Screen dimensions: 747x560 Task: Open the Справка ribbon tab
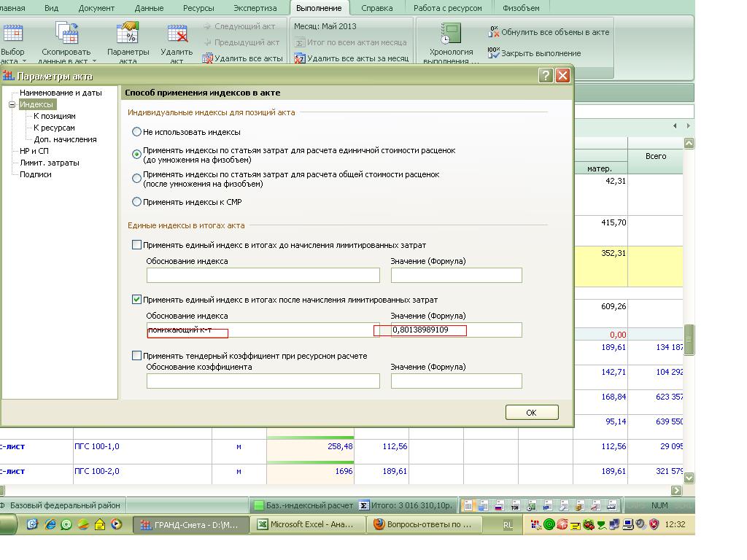point(376,8)
